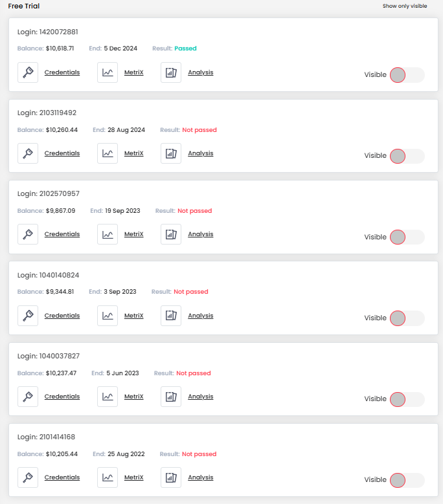Open Credentials link for login 2103119492
The image size is (443, 504).
coord(62,153)
